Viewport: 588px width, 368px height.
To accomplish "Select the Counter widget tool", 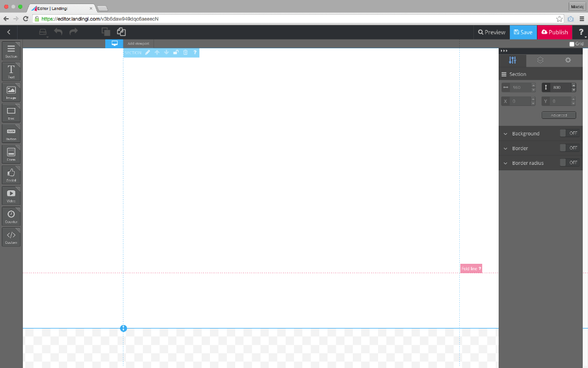I will pos(11,216).
